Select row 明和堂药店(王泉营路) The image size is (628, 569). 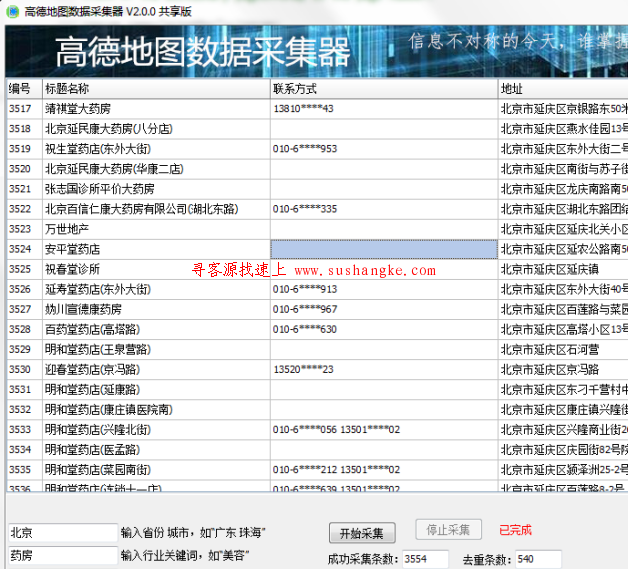point(317,350)
